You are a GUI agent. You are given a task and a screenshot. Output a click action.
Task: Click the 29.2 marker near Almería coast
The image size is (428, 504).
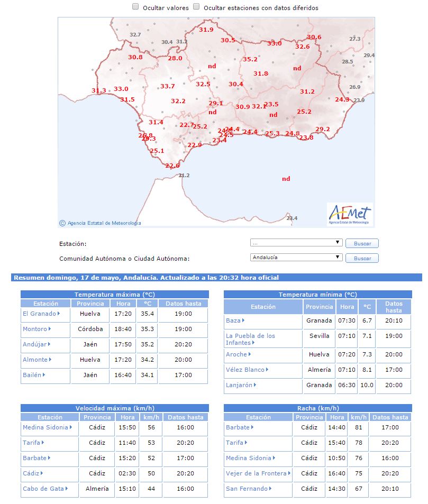tap(323, 129)
